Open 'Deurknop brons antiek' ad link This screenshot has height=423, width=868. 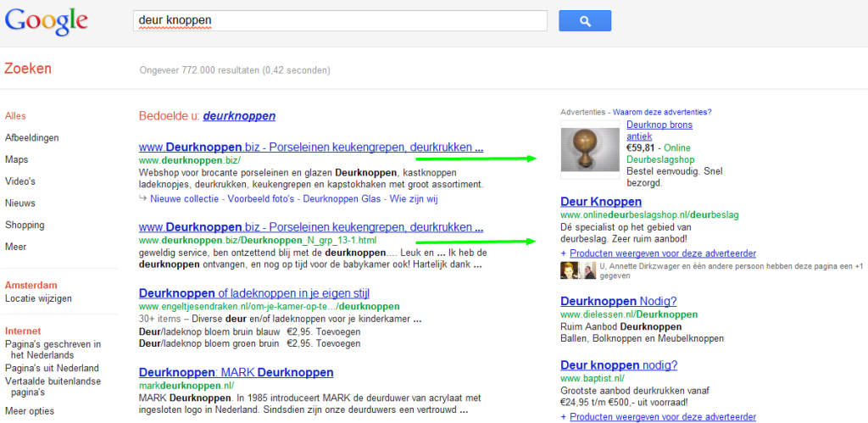click(x=659, y=131)
